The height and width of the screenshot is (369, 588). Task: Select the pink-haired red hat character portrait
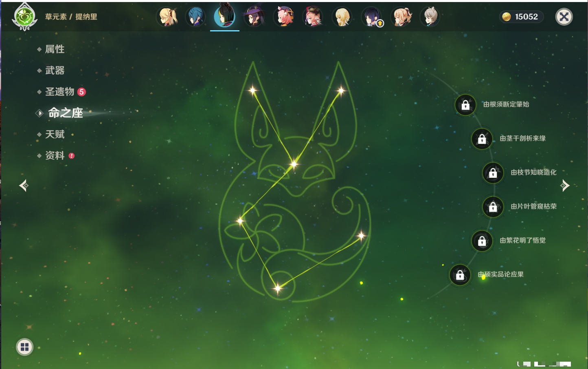pyautogui.click(x=313, y=17)
